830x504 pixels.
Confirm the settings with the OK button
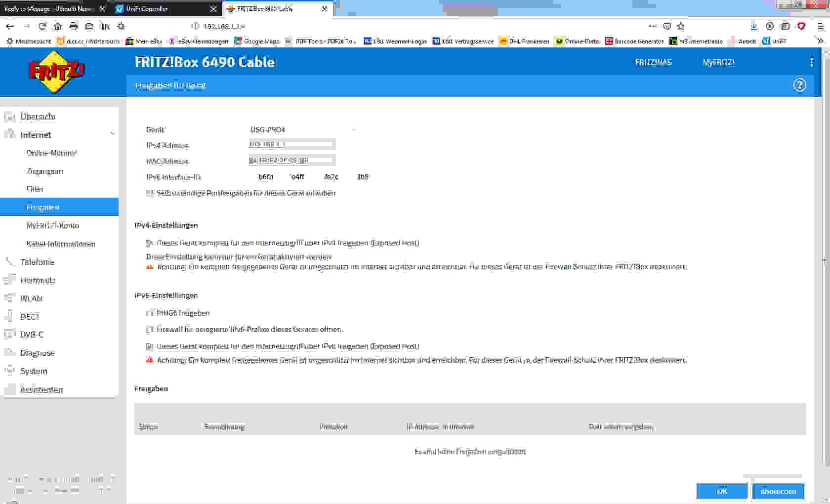(722, 492)
